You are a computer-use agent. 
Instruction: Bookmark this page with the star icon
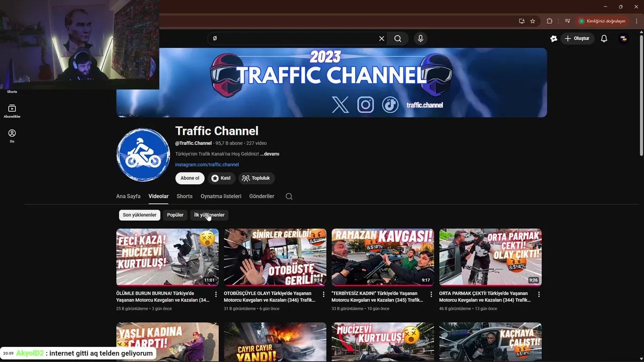(x=532, y=21)
